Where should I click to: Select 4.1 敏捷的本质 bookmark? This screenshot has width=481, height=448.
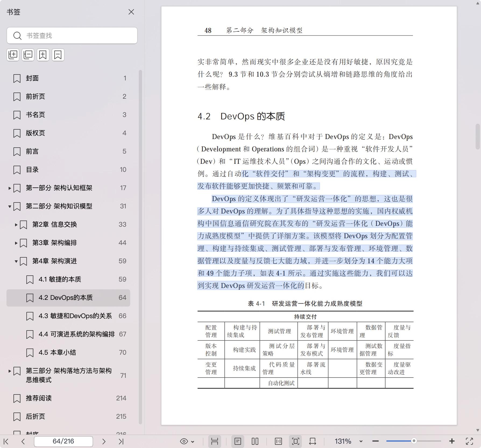point(68,279)
